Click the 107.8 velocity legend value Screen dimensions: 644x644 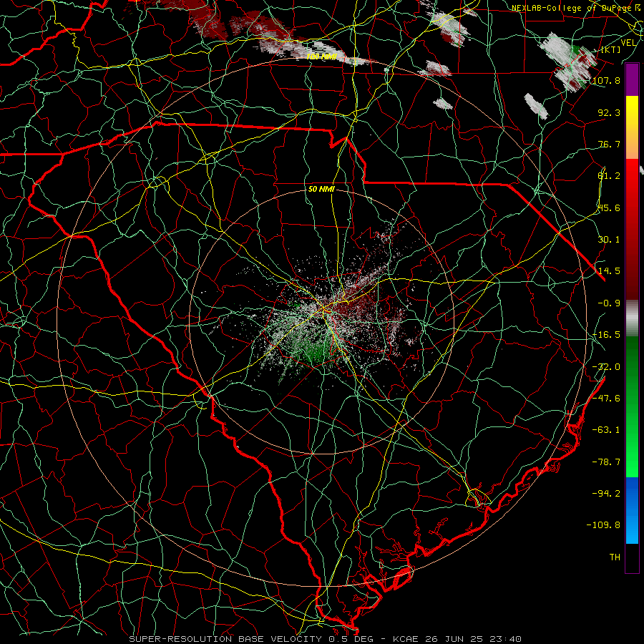click(x=606, y=80)
